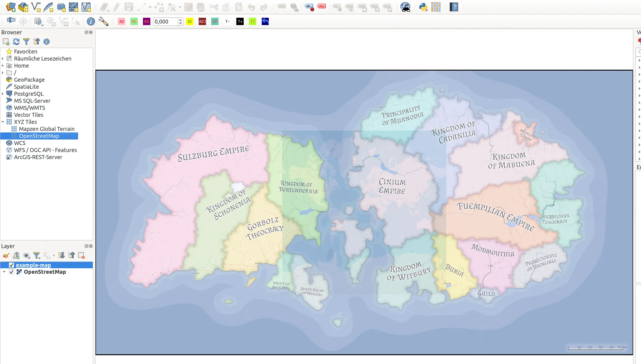Screen dimensions: 641x364
Task: Click the Processing Toolbox icon
Action: tap(436, 7)
